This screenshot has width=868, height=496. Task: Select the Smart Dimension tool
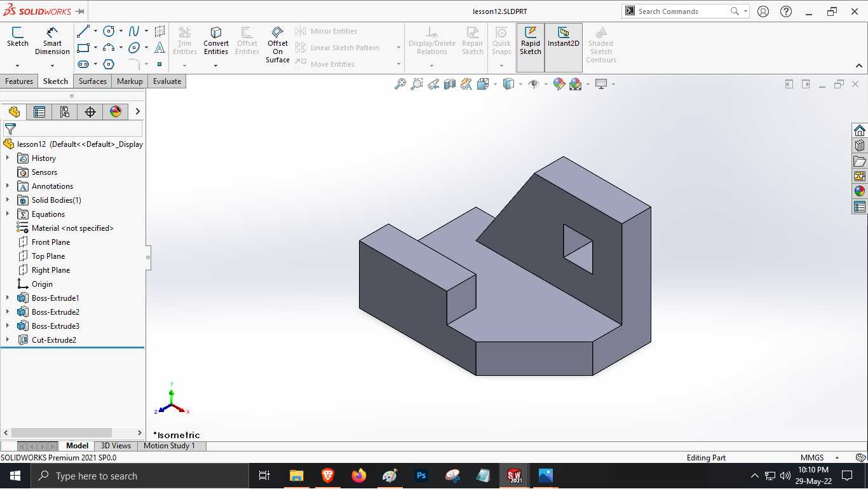click(52, 41)
